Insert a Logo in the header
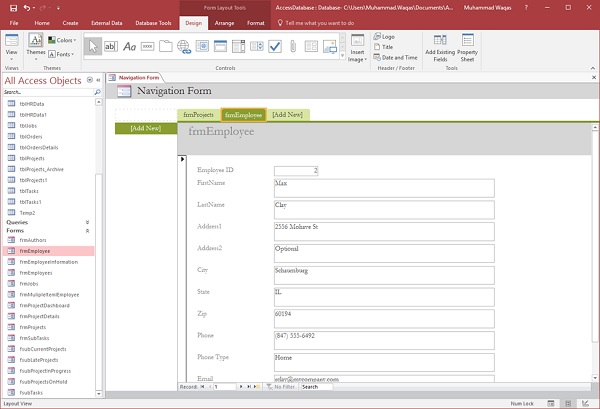Screen dimensions: 600x409 (386, 36)
